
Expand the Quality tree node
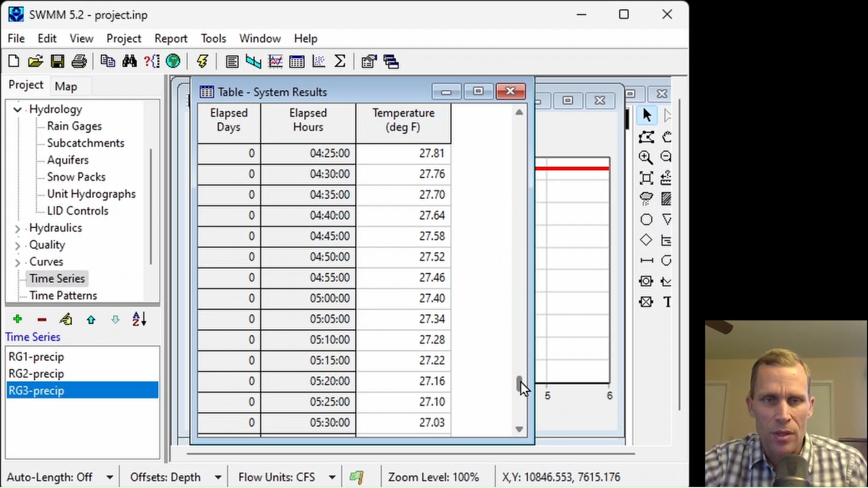[x=17, y=245]
